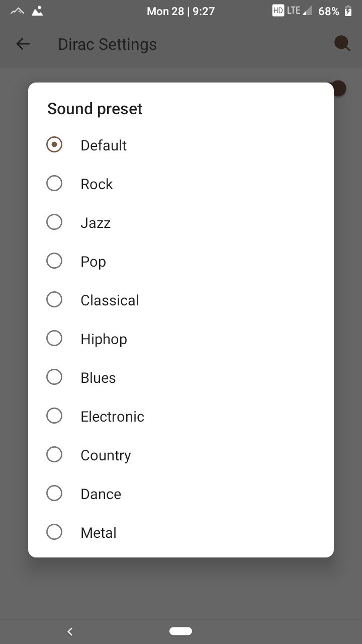Tap the system navigation back chevron

pyautogui.click(x=70, y=631)
